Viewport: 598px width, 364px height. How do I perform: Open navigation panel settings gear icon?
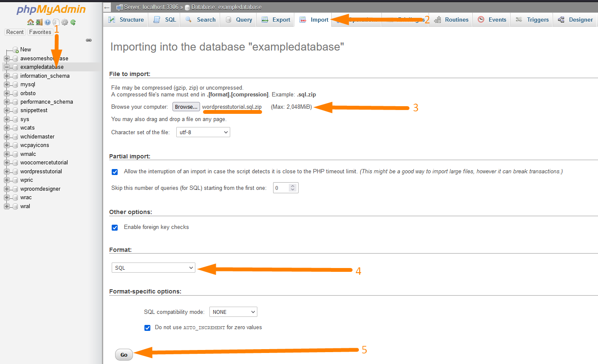(65, 22)
